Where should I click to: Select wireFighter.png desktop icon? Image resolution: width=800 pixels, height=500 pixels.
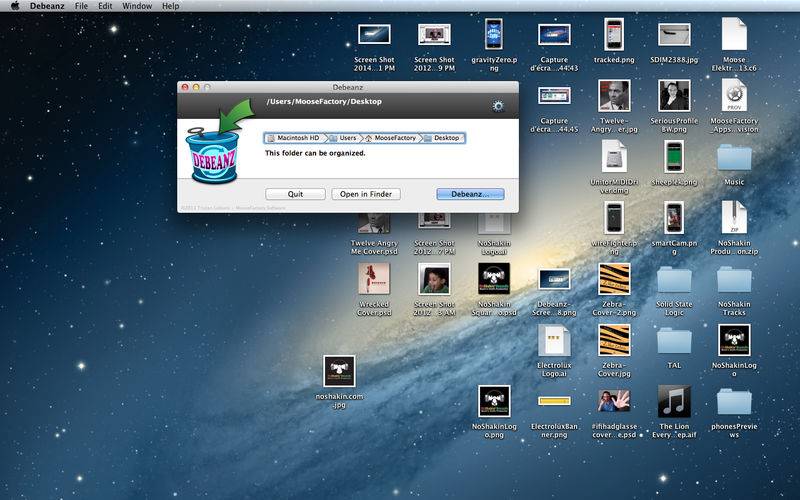[614, 217]
